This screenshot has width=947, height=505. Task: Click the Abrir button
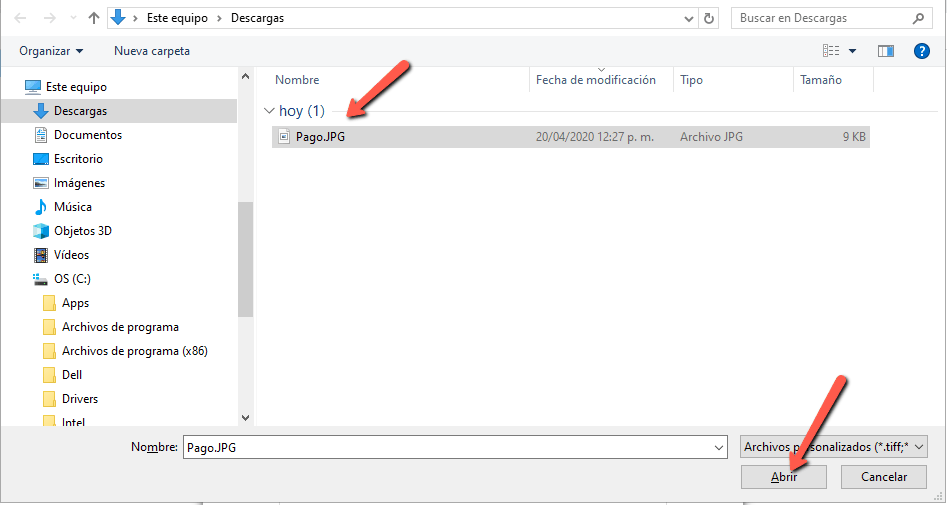(x=784, y=477)
